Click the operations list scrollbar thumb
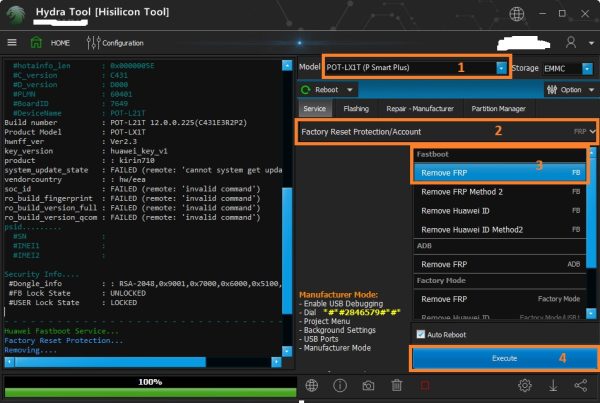Viewport: 600px width, 403px height. coord(592,214)
